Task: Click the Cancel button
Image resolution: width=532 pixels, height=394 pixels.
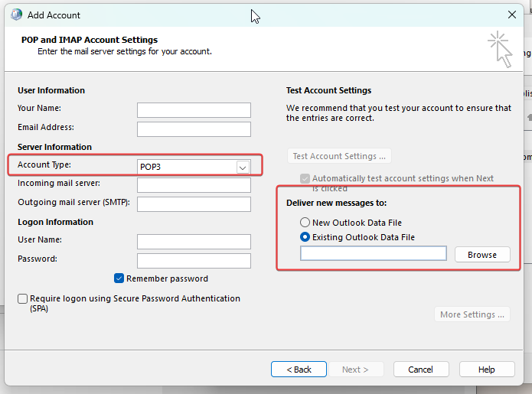Action: point(421,370)
